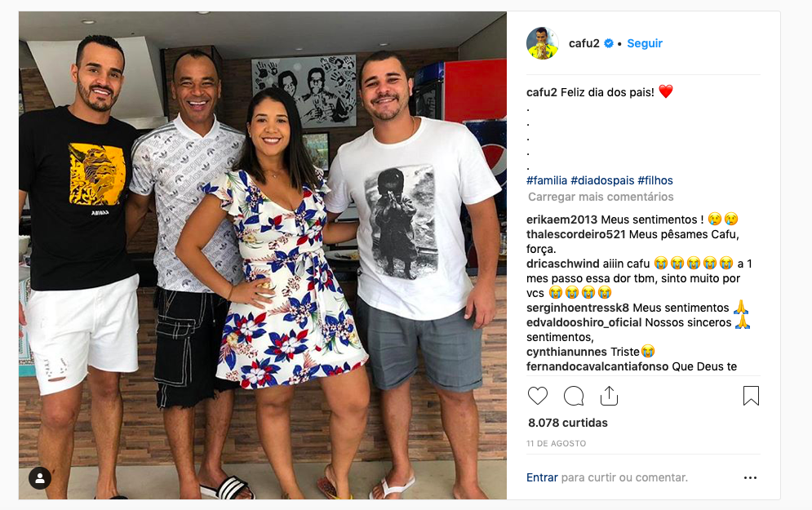Share the post using the upload arrow icon
Screen dimensions: 812x510
pyautogui.click(x=609, y=396)
